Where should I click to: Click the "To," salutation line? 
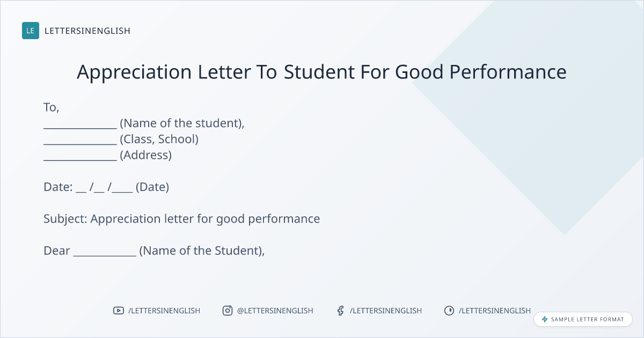tap(52, 107)
